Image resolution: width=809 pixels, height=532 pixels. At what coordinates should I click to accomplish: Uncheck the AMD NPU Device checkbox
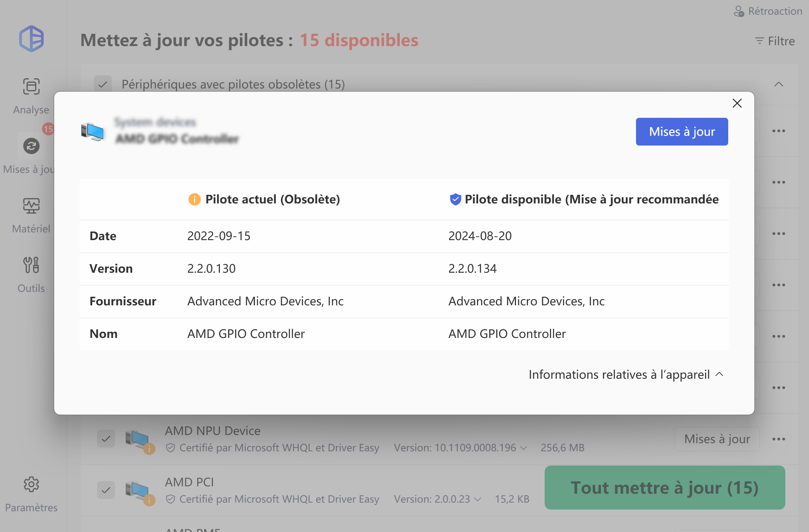[x=106, y=439]
